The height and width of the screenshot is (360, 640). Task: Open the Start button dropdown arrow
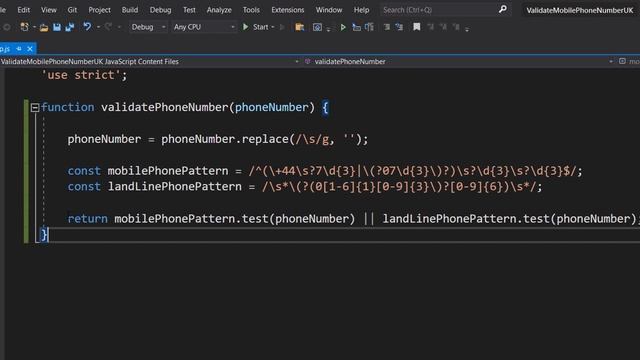pyautogui.click(x=273, y=27)
